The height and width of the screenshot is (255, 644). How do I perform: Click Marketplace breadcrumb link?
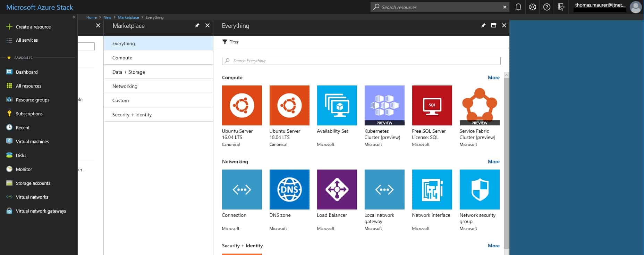(x=128, y=17)
